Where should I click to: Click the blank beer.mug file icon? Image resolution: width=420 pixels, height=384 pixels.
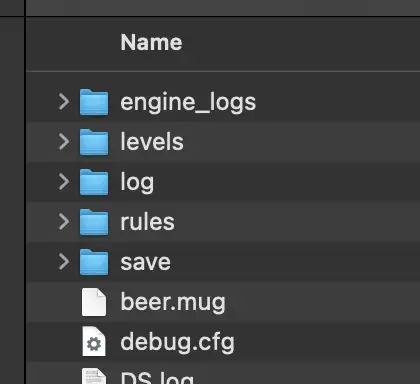[94, 302]
